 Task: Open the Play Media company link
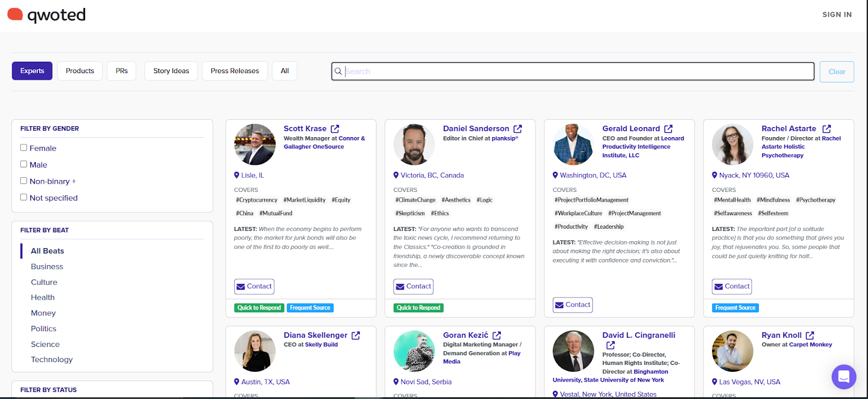[482, 357]
